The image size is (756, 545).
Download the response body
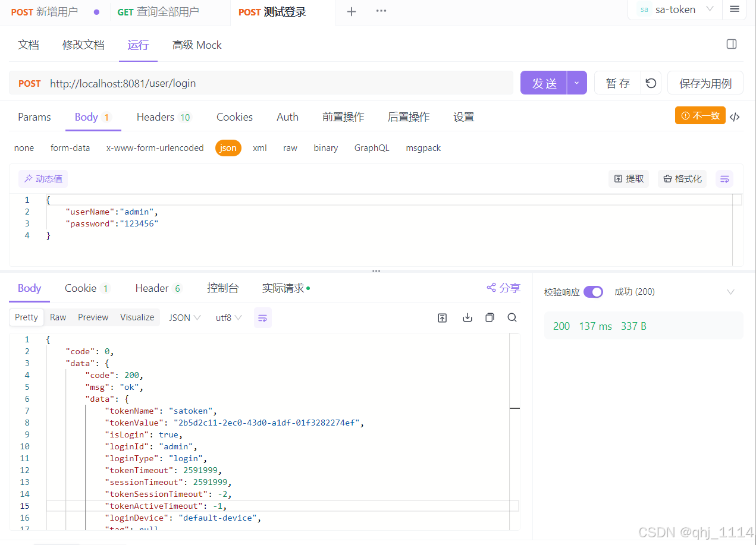point(468,317)
